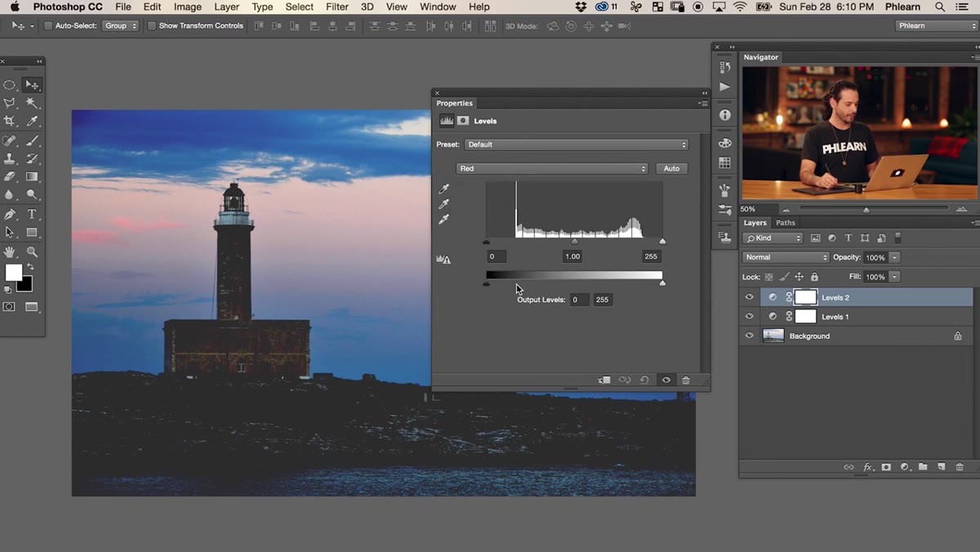Click the input black level field showing 0
980x552 pixels.
click(x=496, y=256)
